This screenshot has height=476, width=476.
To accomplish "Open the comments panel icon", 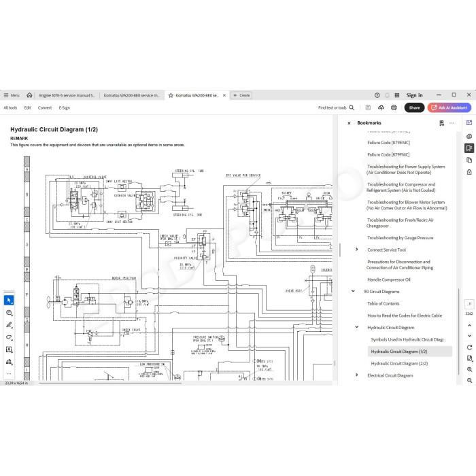I will click(x=469, y=136).
